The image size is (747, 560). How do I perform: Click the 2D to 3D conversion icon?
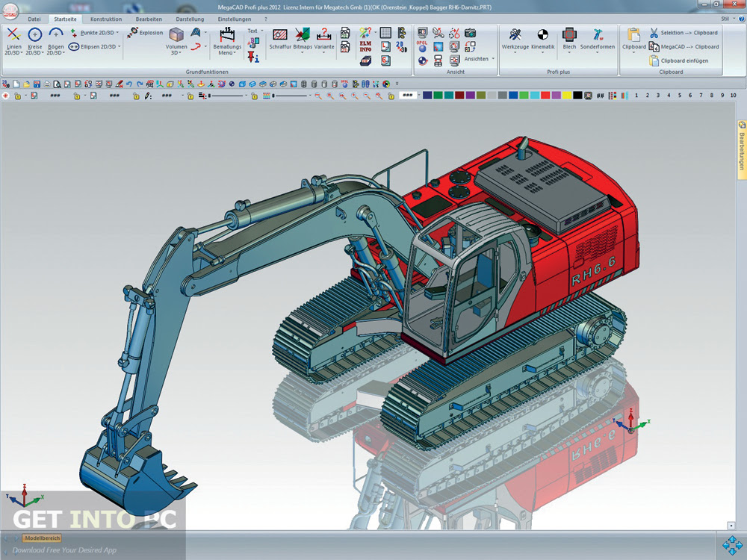click(402, 46)
